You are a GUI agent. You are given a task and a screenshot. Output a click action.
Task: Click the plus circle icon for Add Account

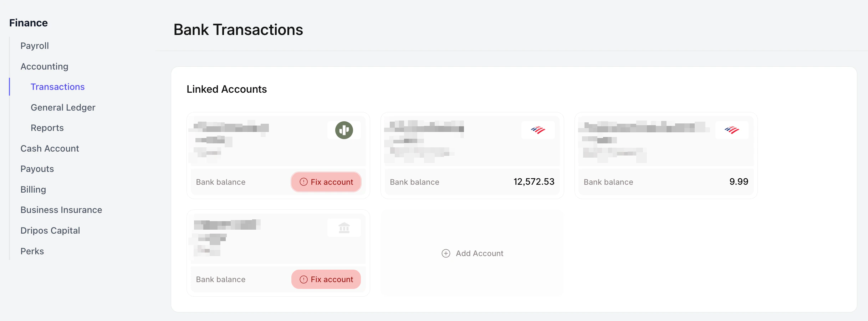coord(446,253)
